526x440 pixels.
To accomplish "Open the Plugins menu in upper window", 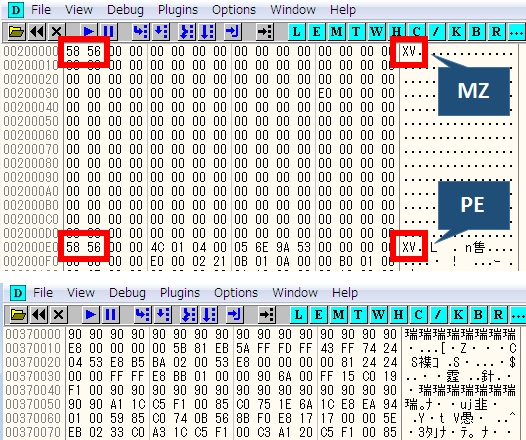I will 178,9.
